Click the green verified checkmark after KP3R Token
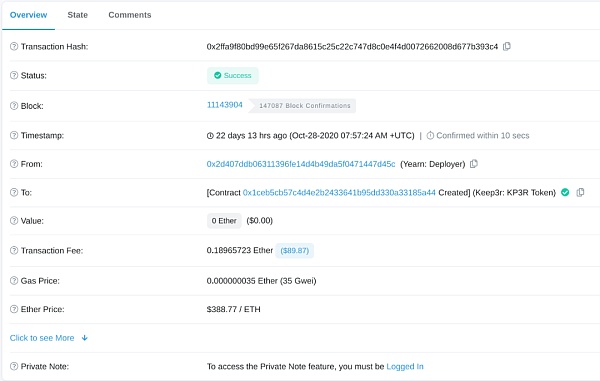 [565, 192]
